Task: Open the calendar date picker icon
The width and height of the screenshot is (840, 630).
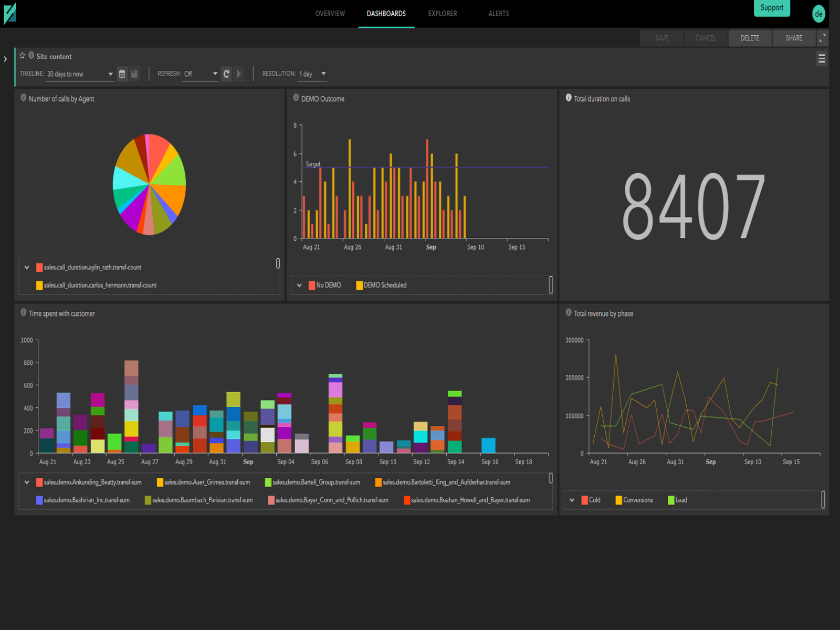Action: (x=122, y=74)
